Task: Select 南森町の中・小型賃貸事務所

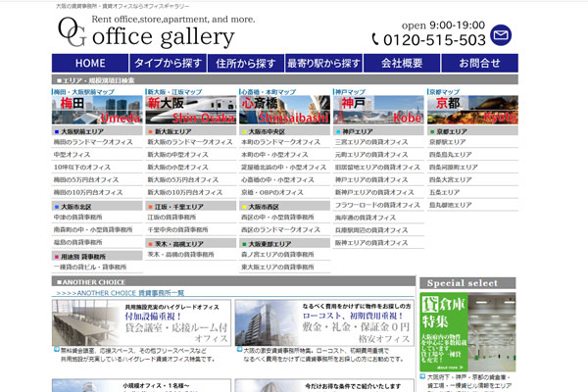Action: [93, 229]
